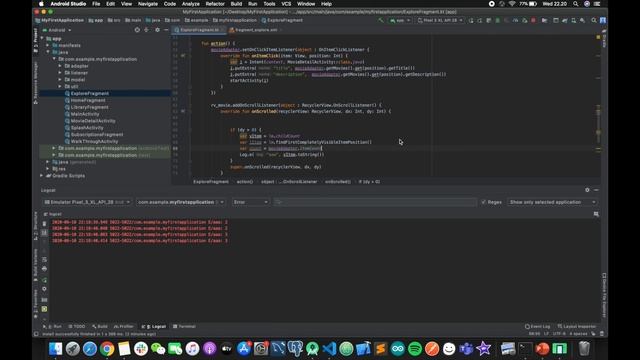
Task: Click the Logcat search filter field
Action: 375,202
